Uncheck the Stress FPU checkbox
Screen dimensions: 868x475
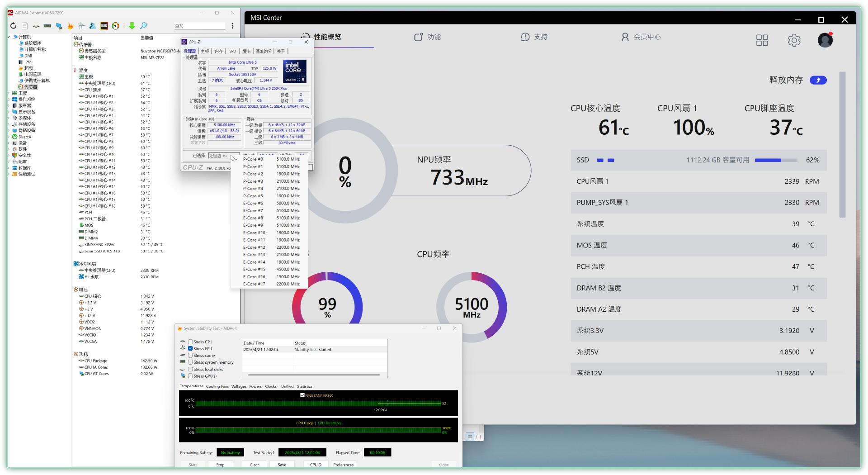[190, 349]
